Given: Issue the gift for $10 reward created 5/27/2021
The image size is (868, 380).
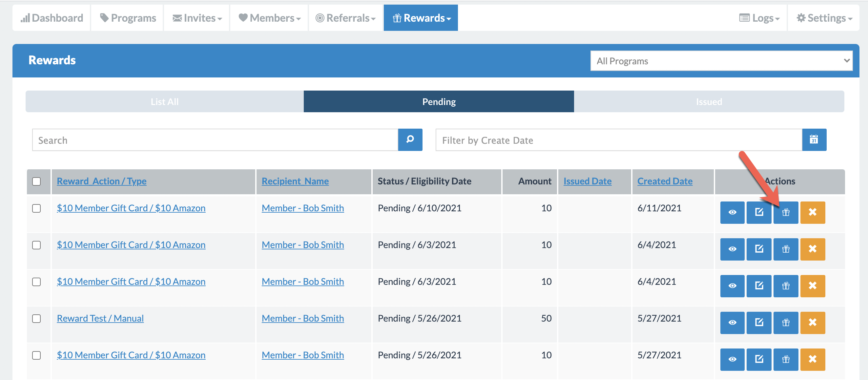Looking at the screenshot, I should pyautogui.click(x=785, y=359).
